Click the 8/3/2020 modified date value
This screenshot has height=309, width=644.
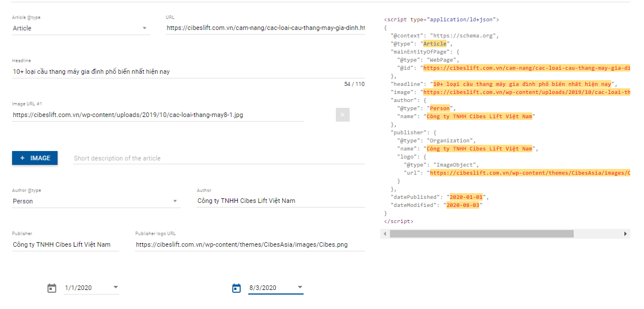(x=263, y=288)
